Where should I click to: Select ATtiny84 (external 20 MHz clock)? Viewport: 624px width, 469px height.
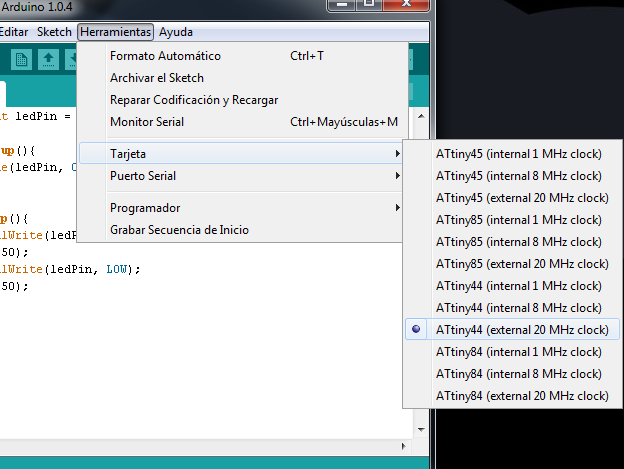[513, 396]
